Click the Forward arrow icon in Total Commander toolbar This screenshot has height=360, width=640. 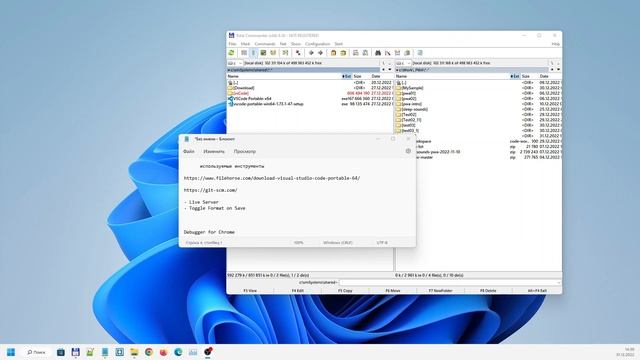pos(320,53)
